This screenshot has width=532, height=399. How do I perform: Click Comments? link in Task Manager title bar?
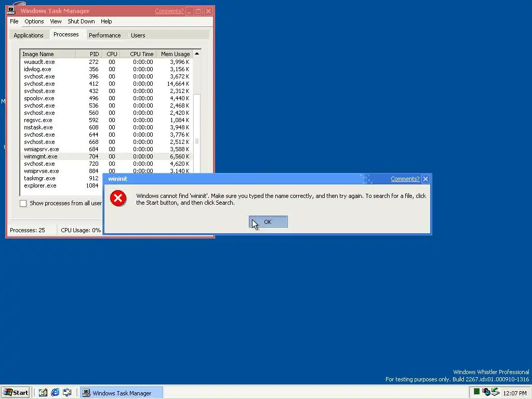(x=169, y=11)
